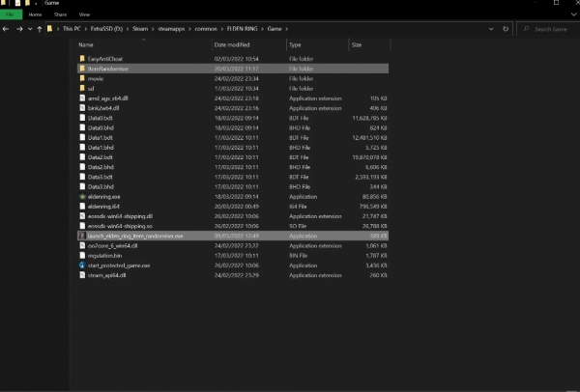Select steam_api64.dll file icon
The height and width of the screenshot is (392, 580).
[x=82, y=275]
